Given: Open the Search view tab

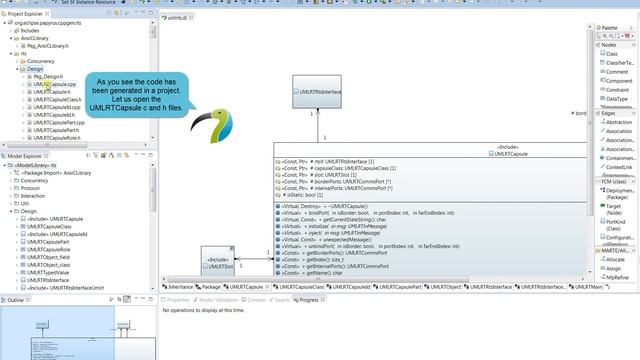Looking at the screenshot, I should (x=279, y=300).
